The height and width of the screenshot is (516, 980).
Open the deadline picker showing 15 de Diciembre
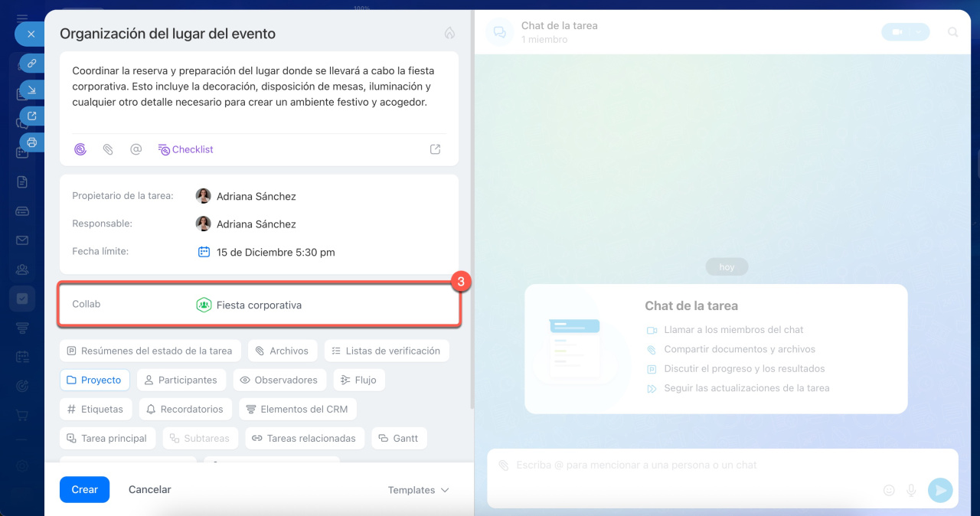click(x=275, y=252)
